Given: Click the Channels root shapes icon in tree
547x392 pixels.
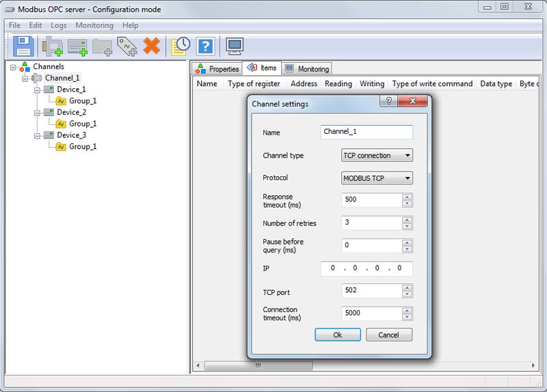Looking at the screenshot, I should [x=25, y=66].
